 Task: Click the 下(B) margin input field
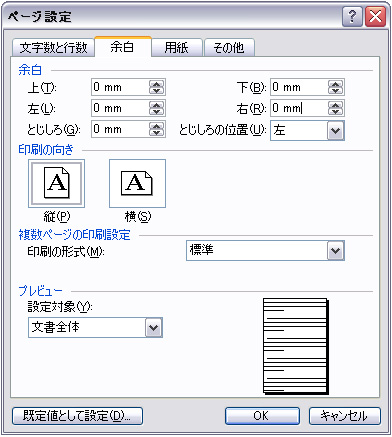299,87
